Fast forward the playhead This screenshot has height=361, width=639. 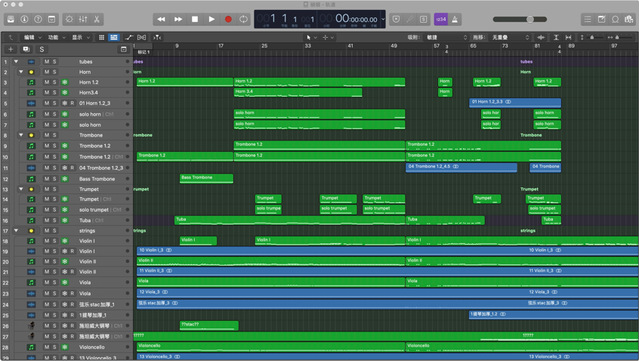click(x=178, y=19)
